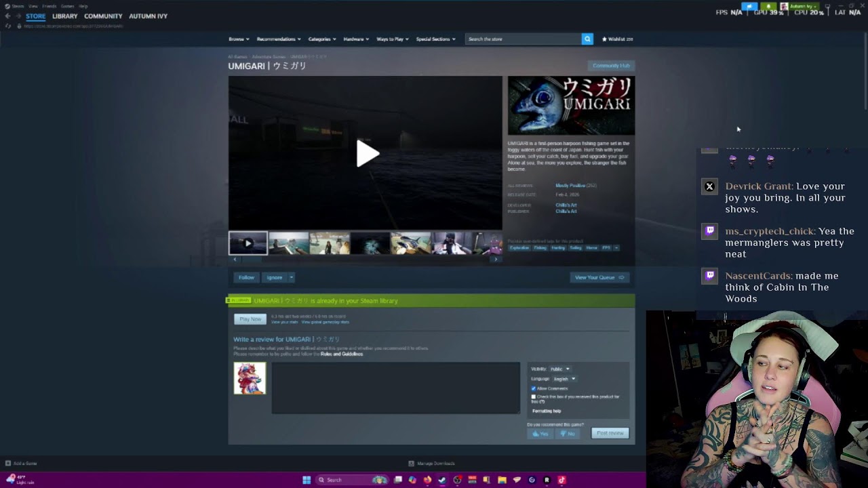
Task: Open the Windows Start menu
Action: point(307,480)
